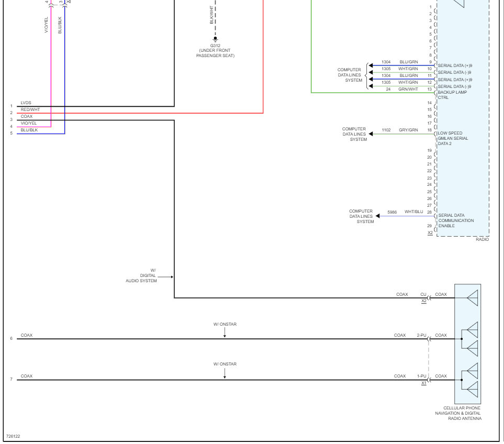Click the horizontal VIO/YEL label on line 4
504x444 pixels.
pos(29,123)
